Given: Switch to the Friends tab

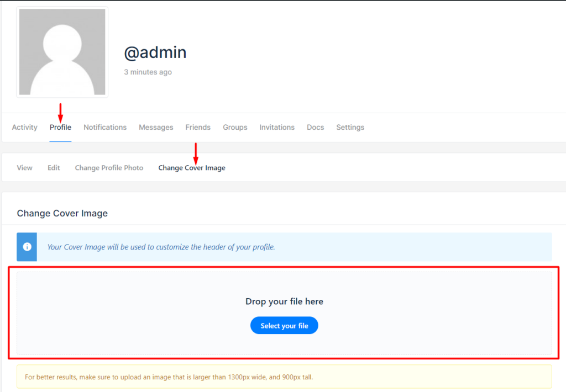Looking at the screenshot, I should (198, 128).
